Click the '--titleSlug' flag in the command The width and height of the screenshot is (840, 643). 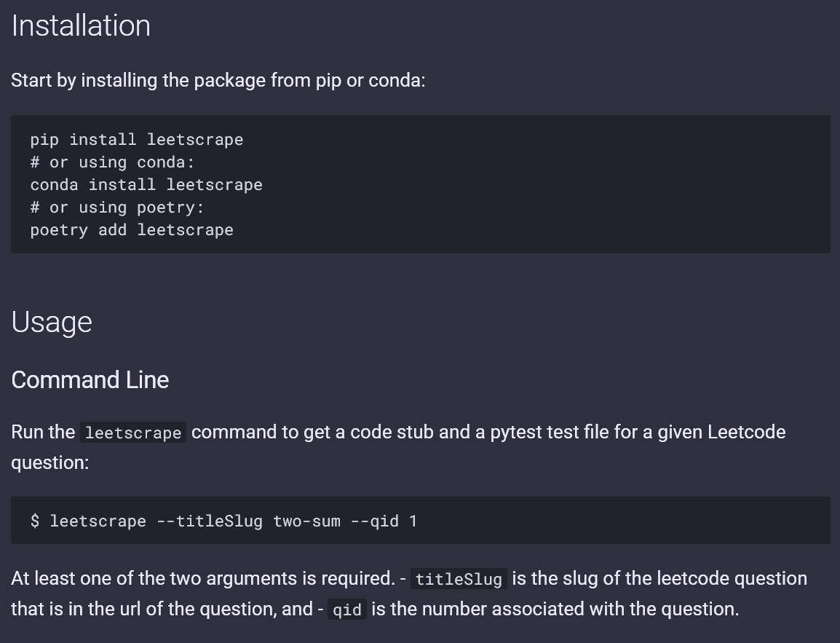pyautogui.click(x=210, y=521)
